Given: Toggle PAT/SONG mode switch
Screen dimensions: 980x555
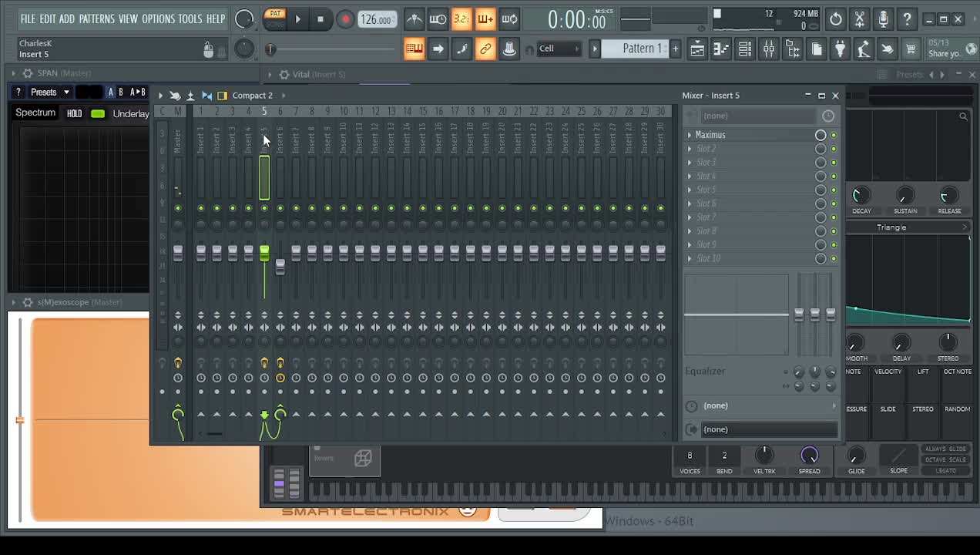Looking at the screenshot, I should pos(275,18).
